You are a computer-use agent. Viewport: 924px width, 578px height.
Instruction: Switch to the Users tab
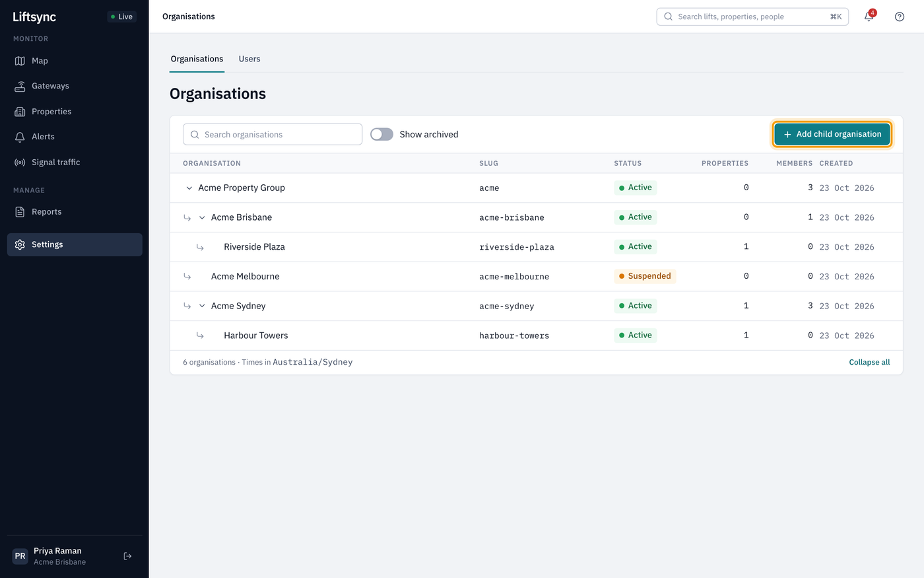(249, 59)
